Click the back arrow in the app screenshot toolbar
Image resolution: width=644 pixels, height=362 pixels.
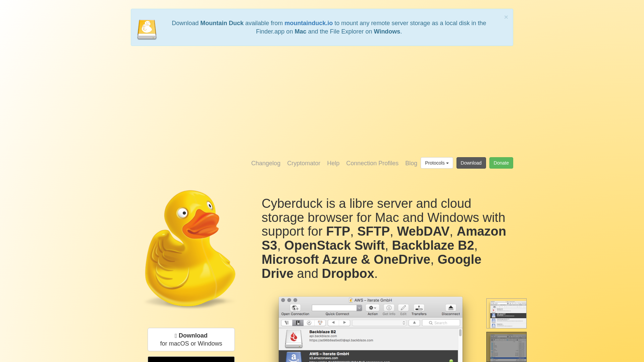coord(333,323)
